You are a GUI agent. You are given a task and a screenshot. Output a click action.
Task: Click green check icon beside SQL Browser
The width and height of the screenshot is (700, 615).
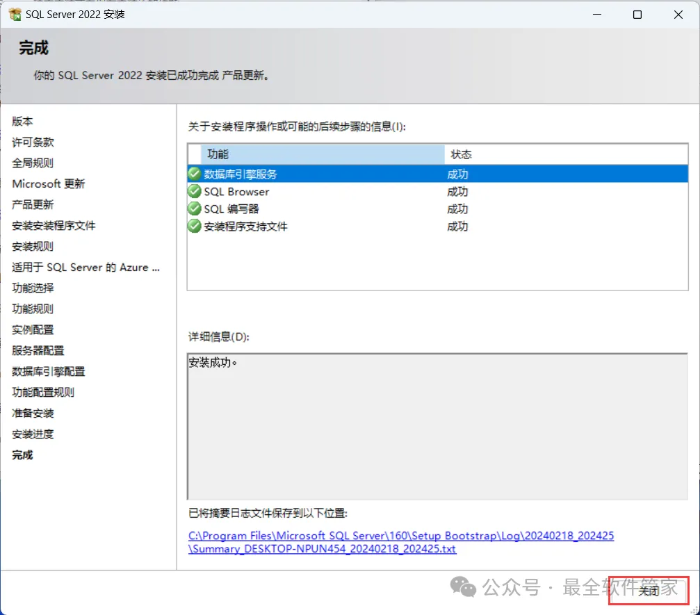pos(194,192)
